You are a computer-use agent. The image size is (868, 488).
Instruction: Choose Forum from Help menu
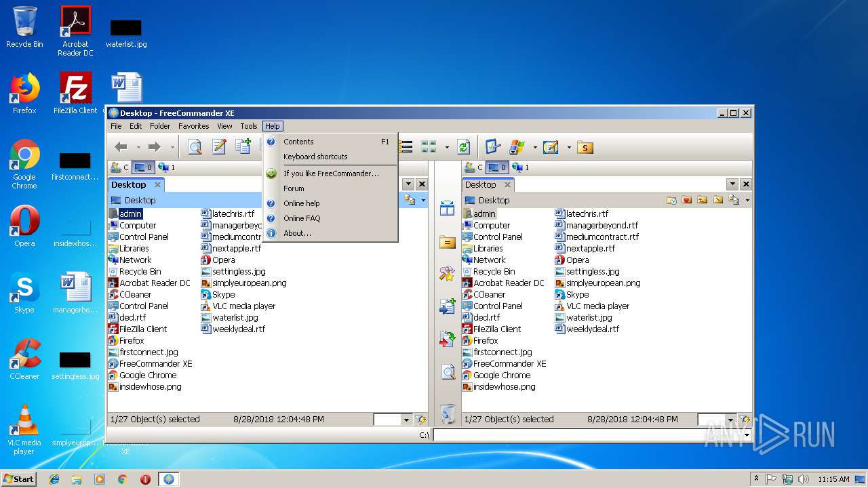coord(330,188)
